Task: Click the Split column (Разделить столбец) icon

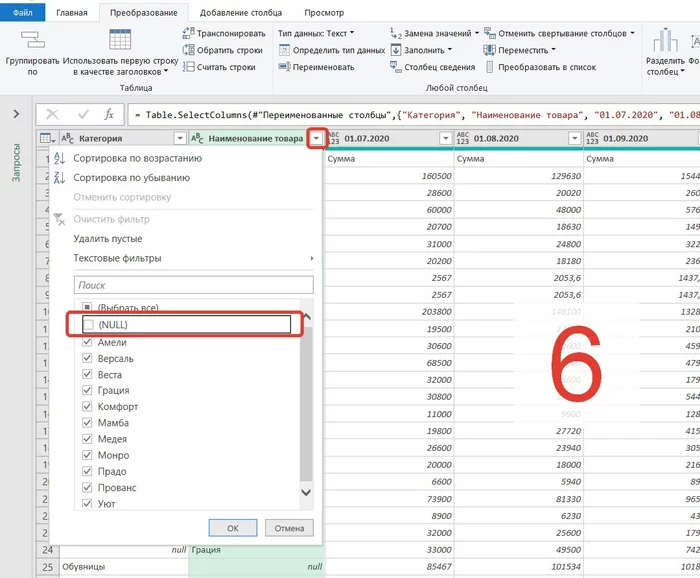Action: point(665,40)
